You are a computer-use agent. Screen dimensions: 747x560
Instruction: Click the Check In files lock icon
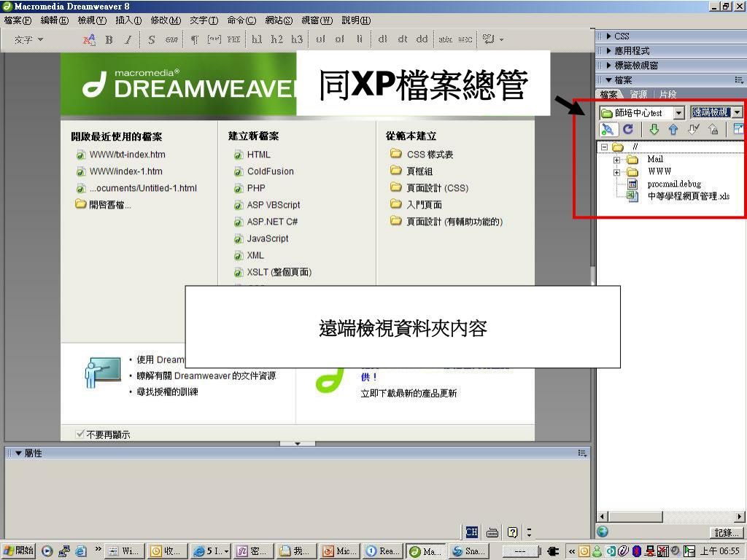click(713, 129)
